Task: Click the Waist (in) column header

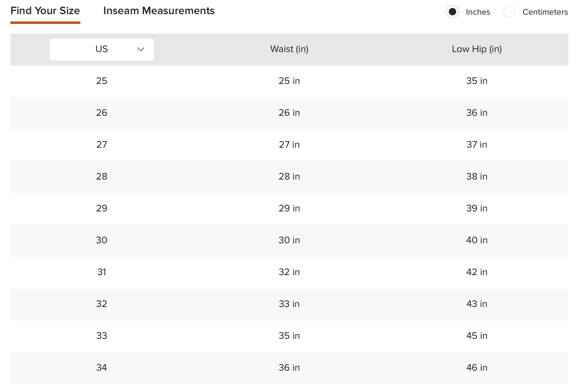Action: tap(289, 49)
